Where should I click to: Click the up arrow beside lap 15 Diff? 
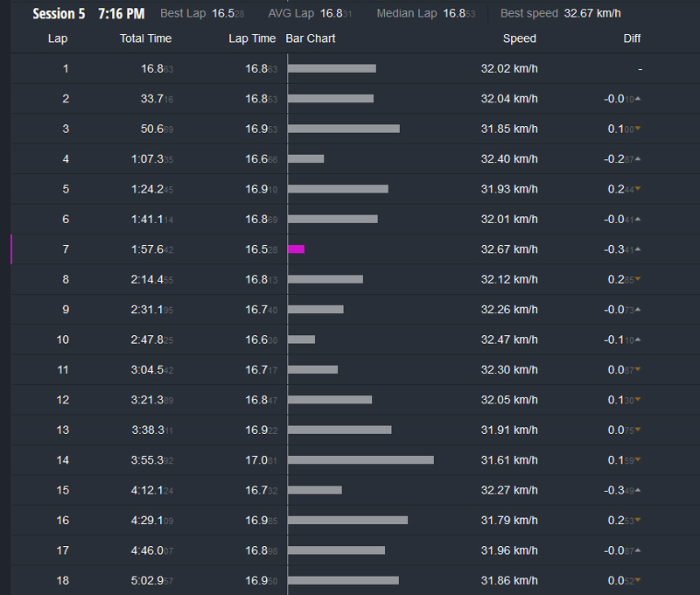[638, 491]
